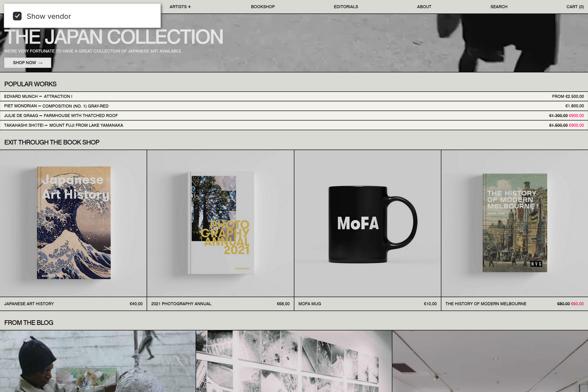
Task: Navigate to the EDITORIALS section
Action: point(346,7)
